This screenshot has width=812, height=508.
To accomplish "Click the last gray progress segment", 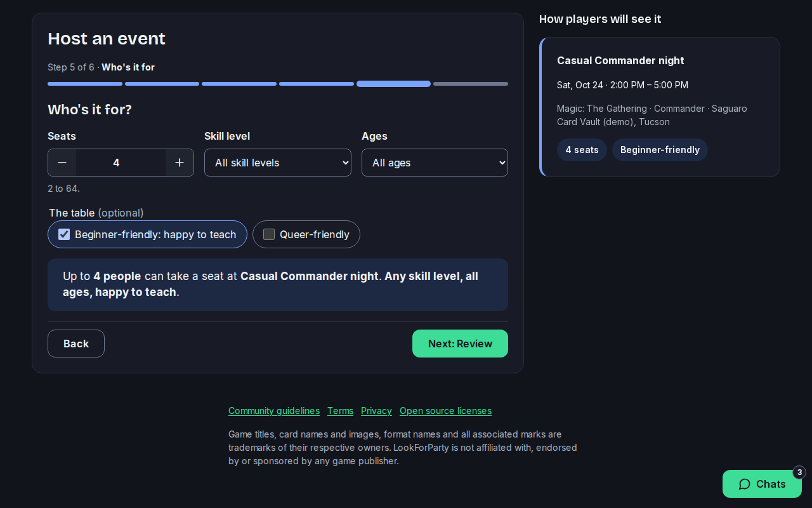I will coord(471,84).
